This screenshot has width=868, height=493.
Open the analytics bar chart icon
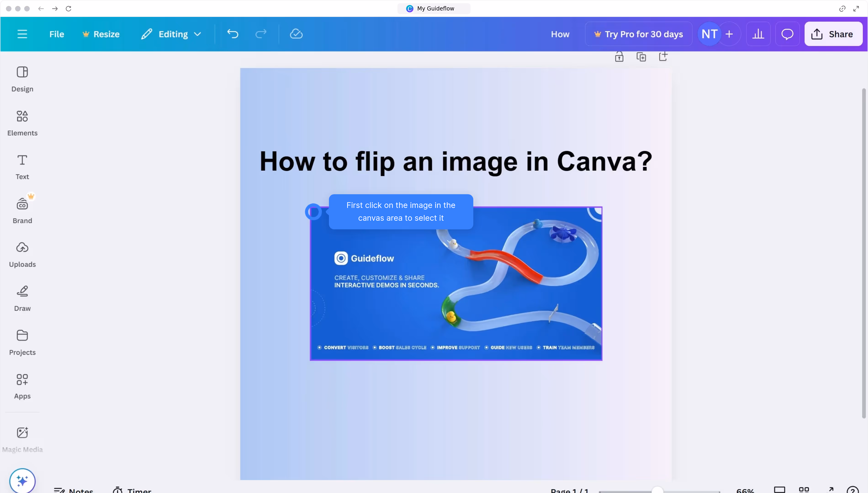click(x=758, y=34)
